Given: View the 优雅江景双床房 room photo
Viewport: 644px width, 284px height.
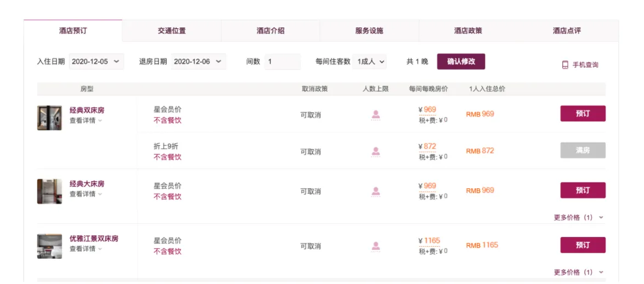Looking at the screenshot, I should [49, 246].
